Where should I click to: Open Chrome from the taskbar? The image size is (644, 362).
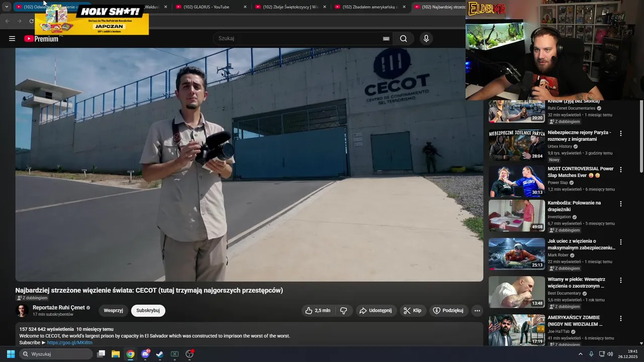(x=130, y=354)
